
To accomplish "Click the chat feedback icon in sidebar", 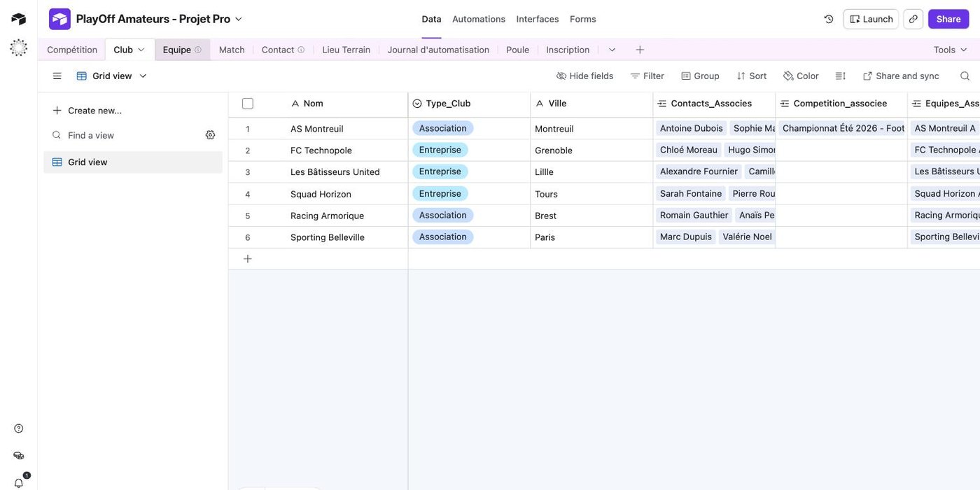I will tap(19, 456).
